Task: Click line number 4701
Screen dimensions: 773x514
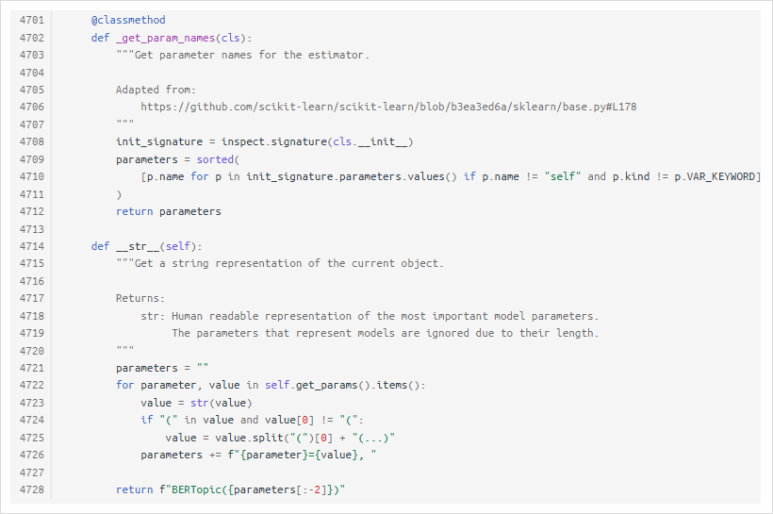Action: (x=32, y=20)
